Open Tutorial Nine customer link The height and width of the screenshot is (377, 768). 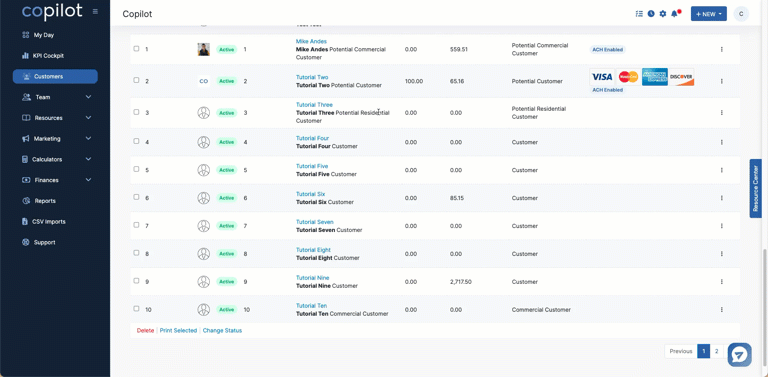click(312, 278)
